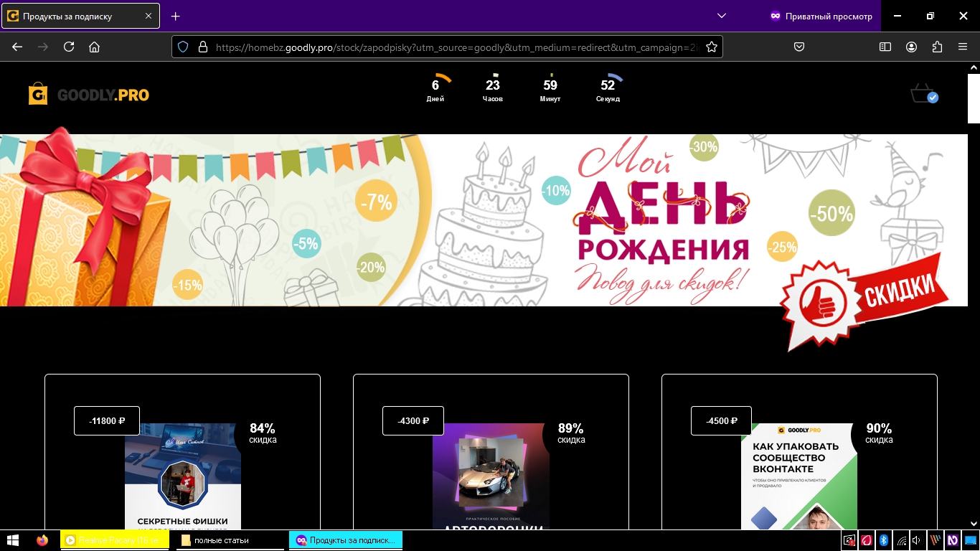
Task: Click the -4300 ₽ discount label
Action: click(413, 420)
